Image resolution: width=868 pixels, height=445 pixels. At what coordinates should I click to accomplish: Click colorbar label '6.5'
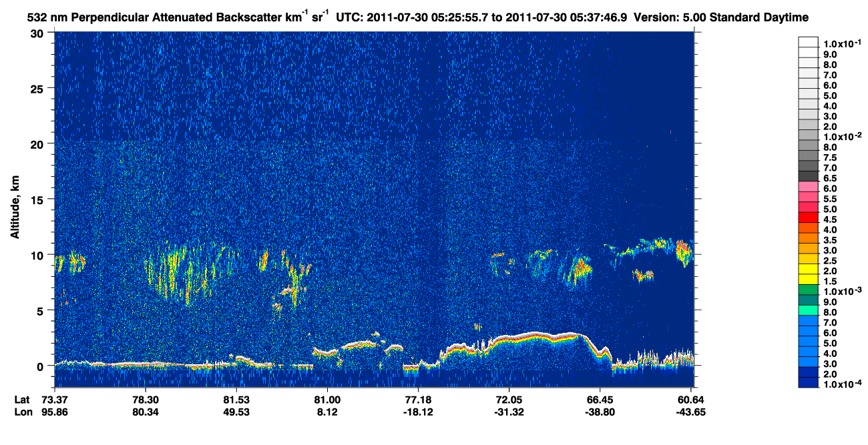[x=831, y=178]
